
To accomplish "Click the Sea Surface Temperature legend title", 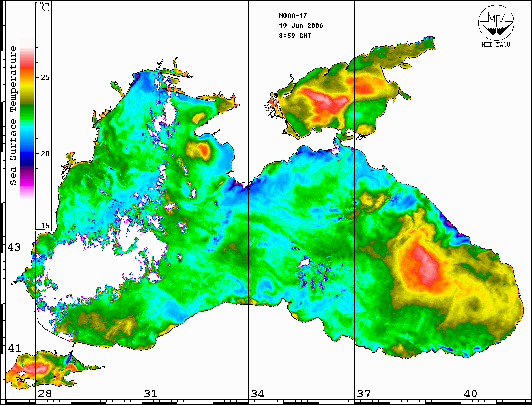I will pos(13,115).
